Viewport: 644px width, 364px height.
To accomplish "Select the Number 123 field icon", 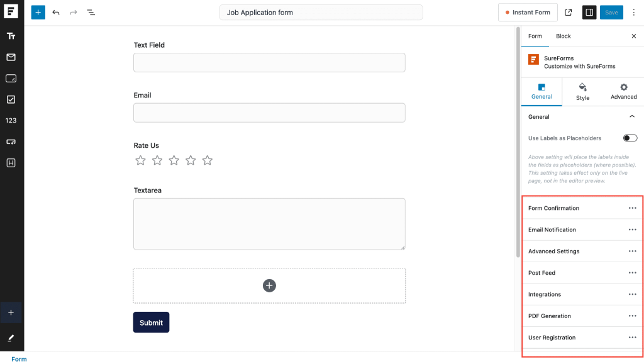I will coord(11,120).
